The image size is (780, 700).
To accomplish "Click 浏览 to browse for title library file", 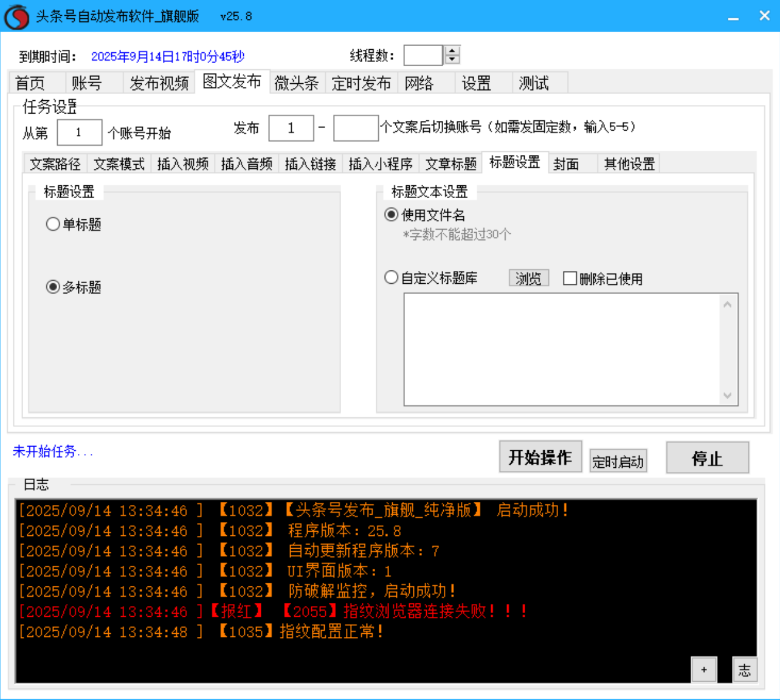I will pos(528,277).
